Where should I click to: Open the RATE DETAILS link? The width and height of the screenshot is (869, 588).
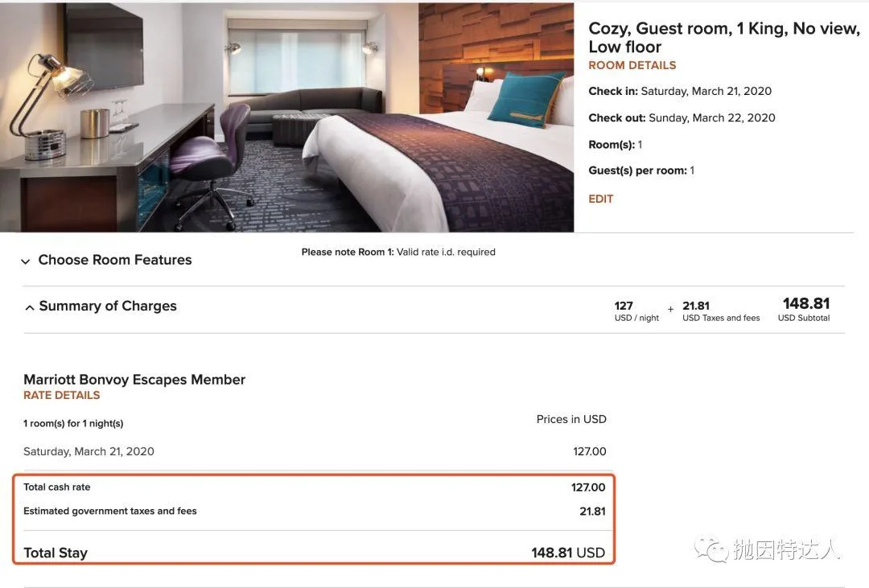click(x=61, y=395)
